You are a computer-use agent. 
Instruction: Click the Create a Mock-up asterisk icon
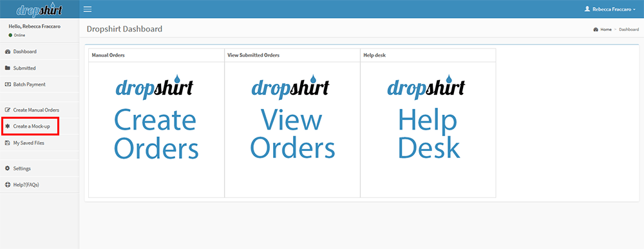click(7, 126)
